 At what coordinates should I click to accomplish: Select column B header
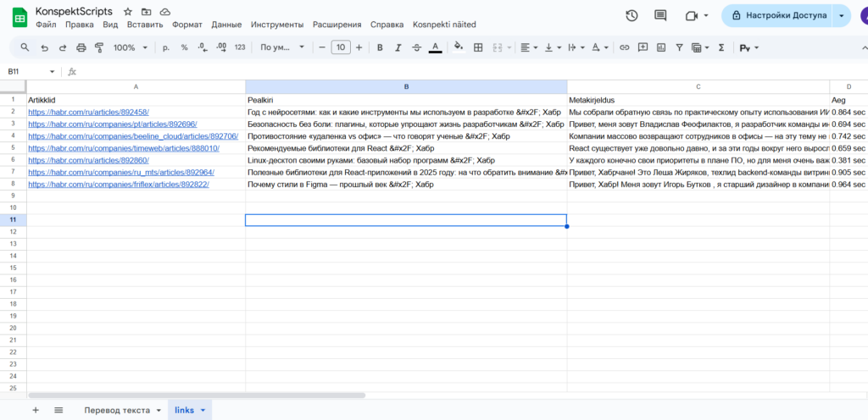(406, 86)
